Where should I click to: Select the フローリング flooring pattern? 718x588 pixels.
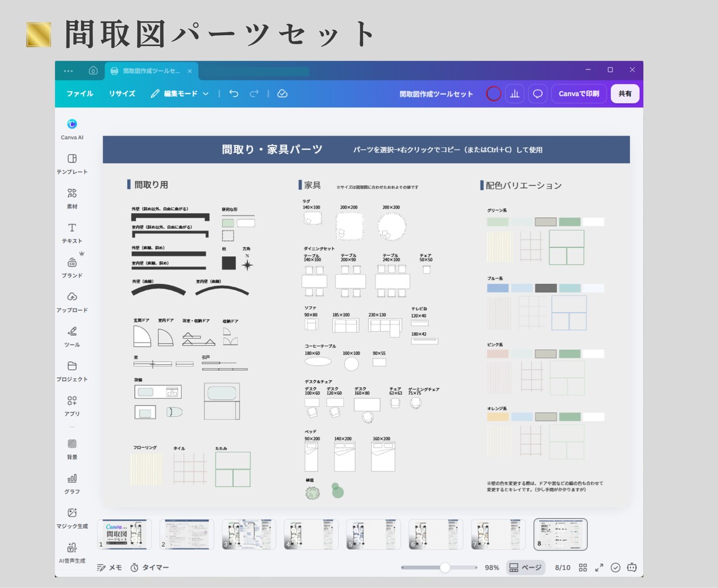coord(146,469)
